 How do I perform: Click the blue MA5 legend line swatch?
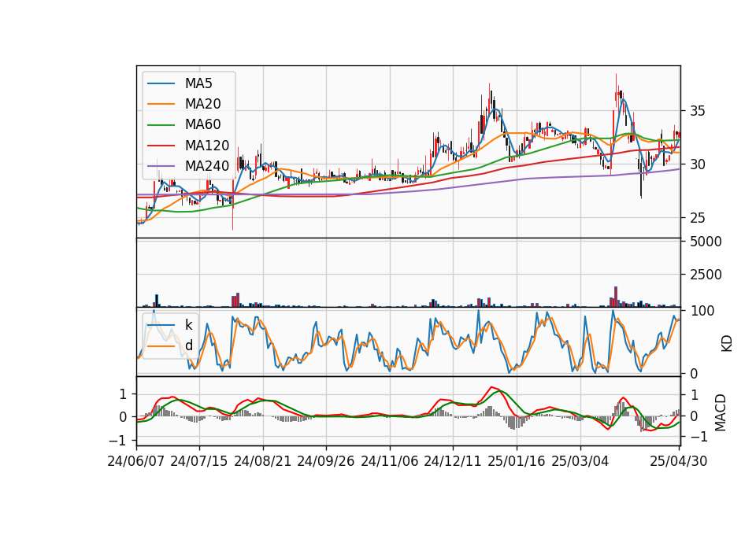tap(161, 83)
